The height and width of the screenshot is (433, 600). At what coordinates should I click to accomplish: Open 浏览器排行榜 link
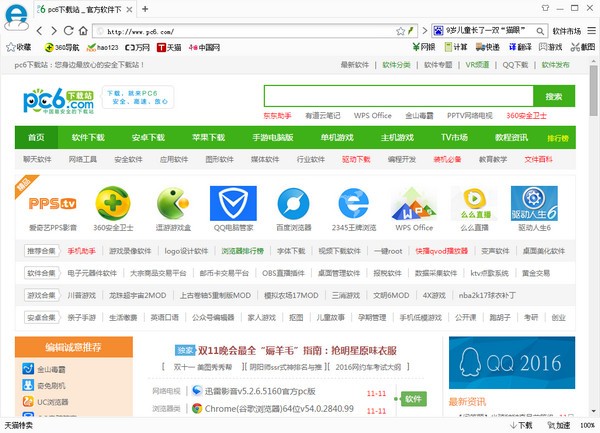click(243, 251)
